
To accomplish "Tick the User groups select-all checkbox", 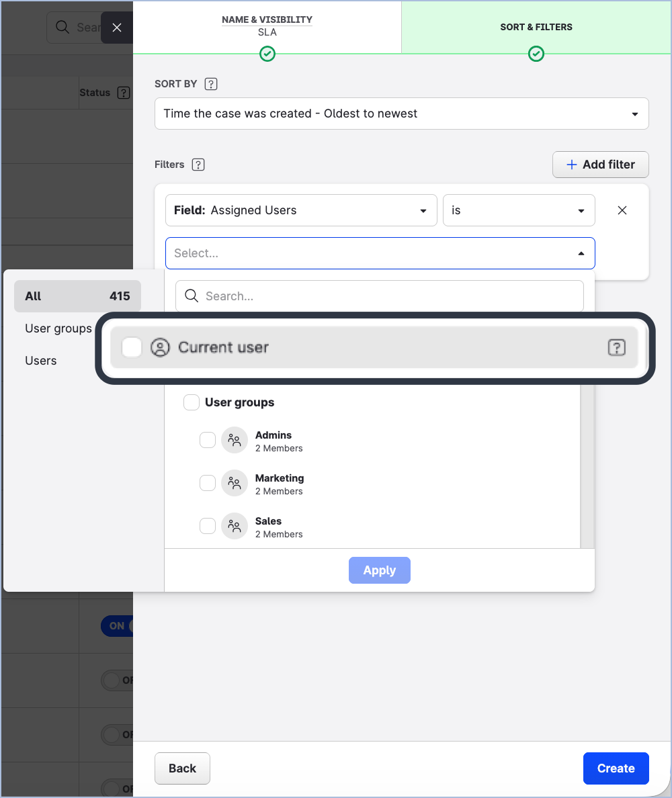I will (x=192, y=402).
